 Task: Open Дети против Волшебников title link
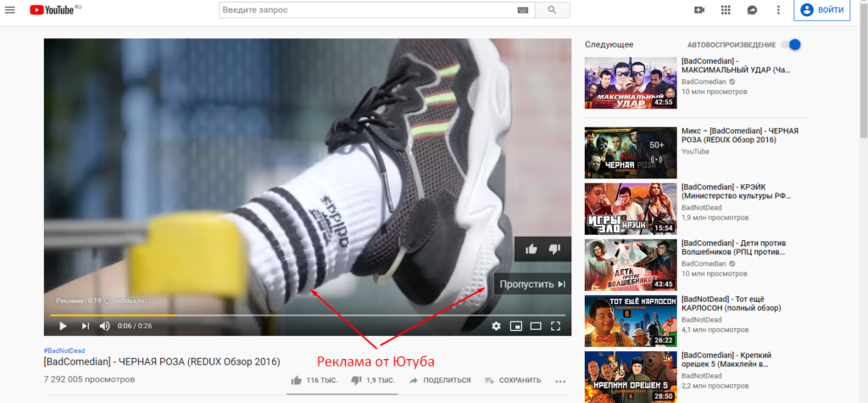(x=734, y=248)
